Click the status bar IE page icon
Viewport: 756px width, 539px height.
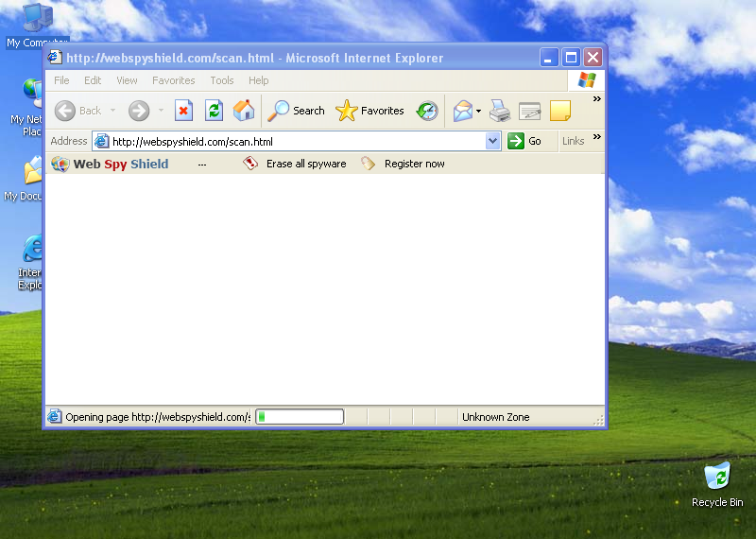click(x=55, y=416)
